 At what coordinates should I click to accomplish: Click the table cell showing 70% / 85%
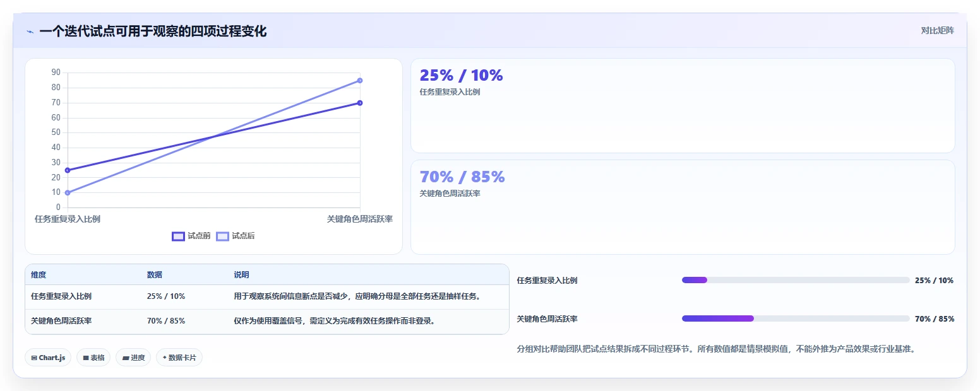pyautogui.click(x=166, y=321)
